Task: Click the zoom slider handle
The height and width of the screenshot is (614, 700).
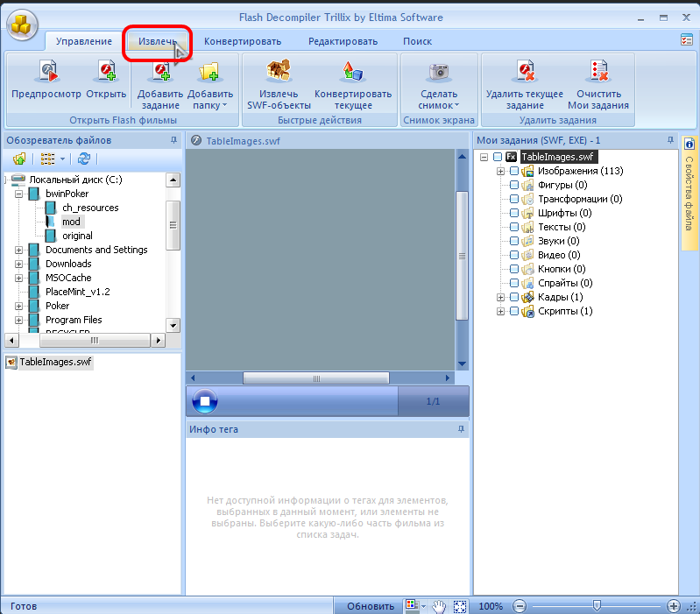Action: [x=597, y=605]
